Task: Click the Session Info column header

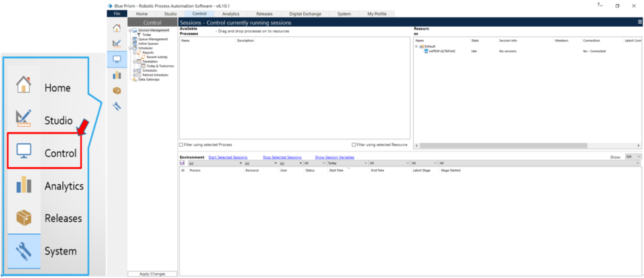Action: pyautogui.click(x=508, y=41)
